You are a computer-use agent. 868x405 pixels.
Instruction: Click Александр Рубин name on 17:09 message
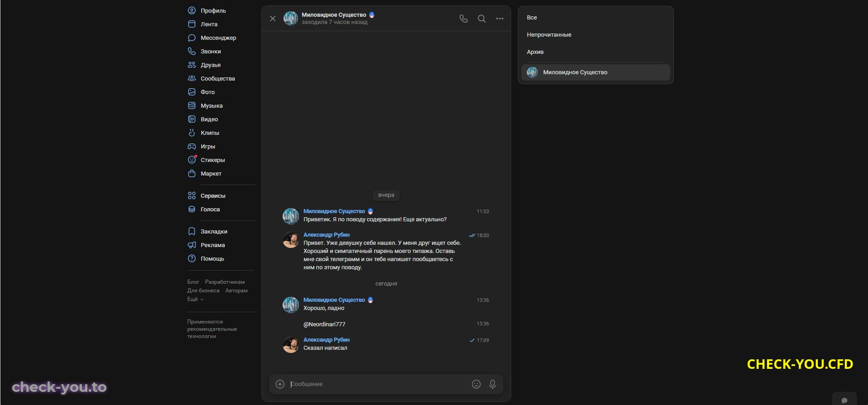coord(327,340)
